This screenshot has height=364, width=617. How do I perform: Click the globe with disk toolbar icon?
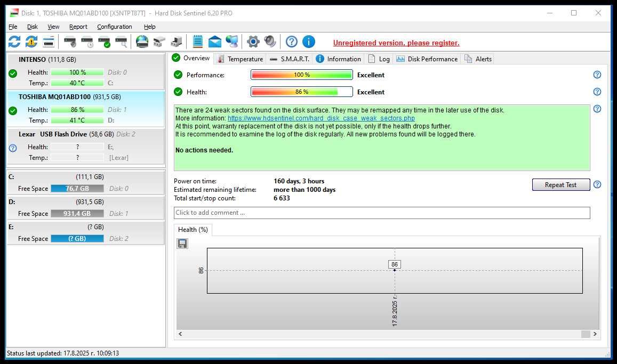click(142, 42)
